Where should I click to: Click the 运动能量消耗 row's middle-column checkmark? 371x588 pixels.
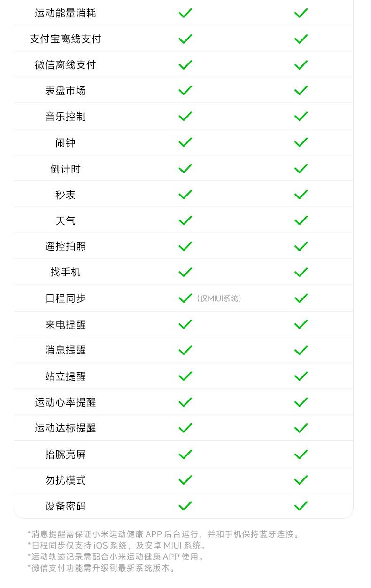click(x=185, y=13)
